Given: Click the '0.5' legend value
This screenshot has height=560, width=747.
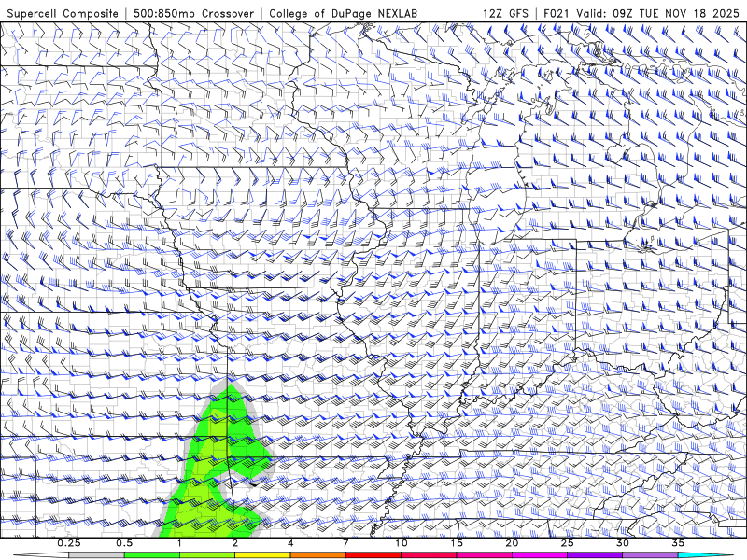Looking at the screenshot, I should (x=124, y=543).
